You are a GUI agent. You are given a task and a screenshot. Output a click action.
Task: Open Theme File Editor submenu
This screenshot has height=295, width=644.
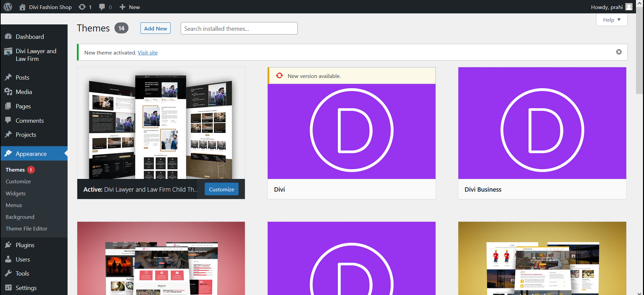(26, 228)
